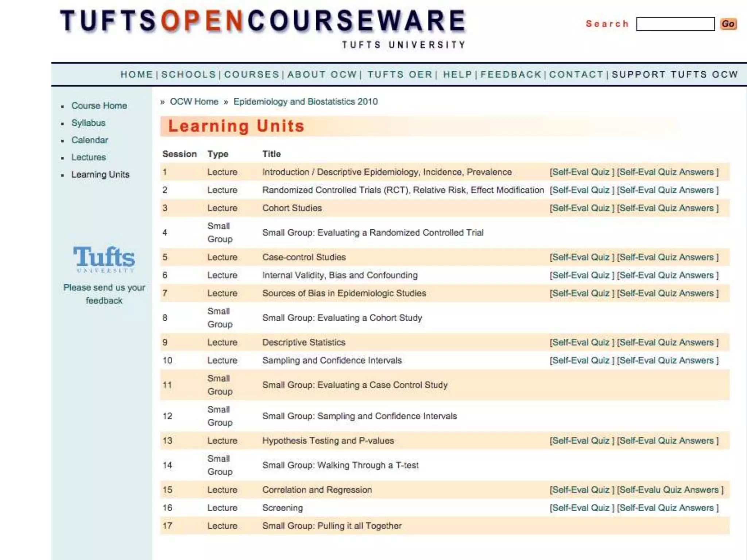The height and width of the screenshot is (560, 747).
Task: Open Self-Eval Quiz for Cohort Studies lecture
Action: tap(581, 208)
